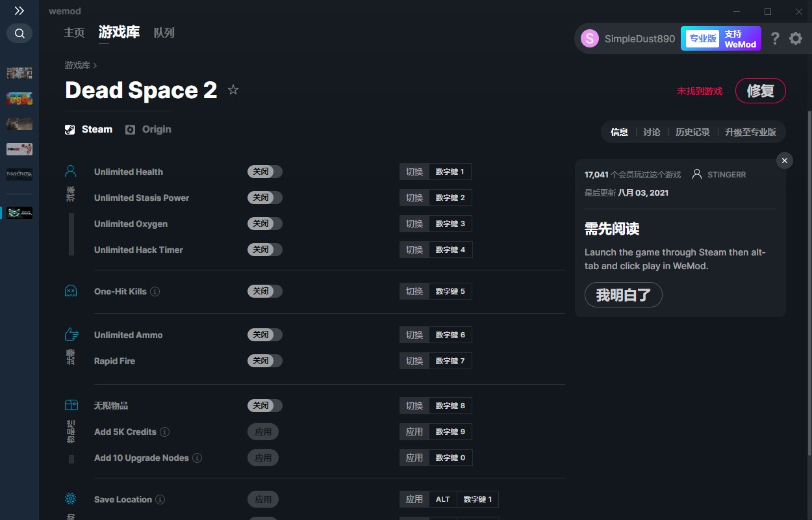Select the Steam platform tab
The image size is (812, 520).
click(x=89, y=129)
